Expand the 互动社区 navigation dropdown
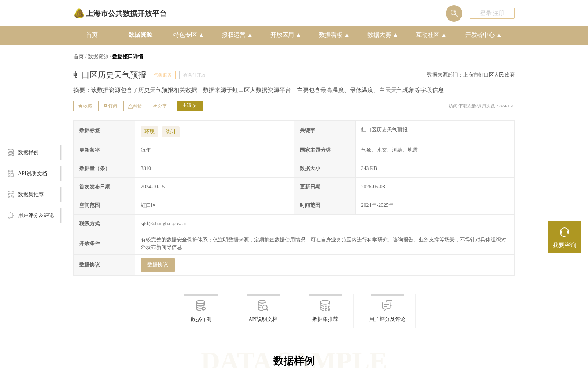588x368 pixels. 431,35
